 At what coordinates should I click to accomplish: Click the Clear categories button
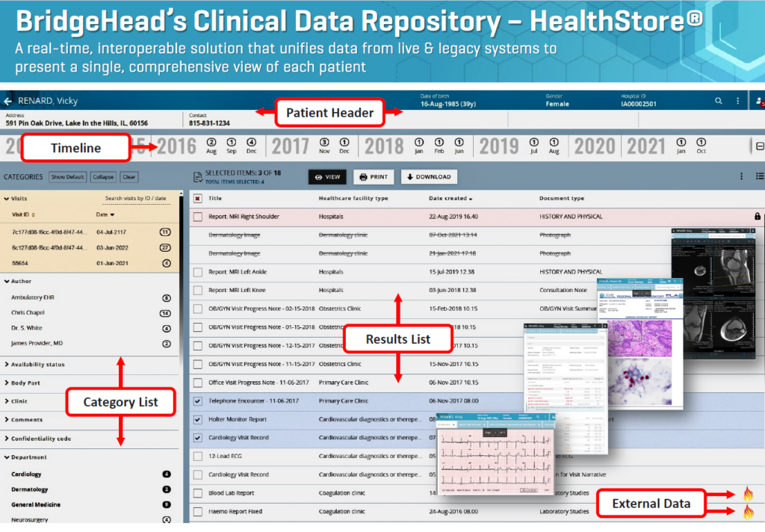[128, 177]
